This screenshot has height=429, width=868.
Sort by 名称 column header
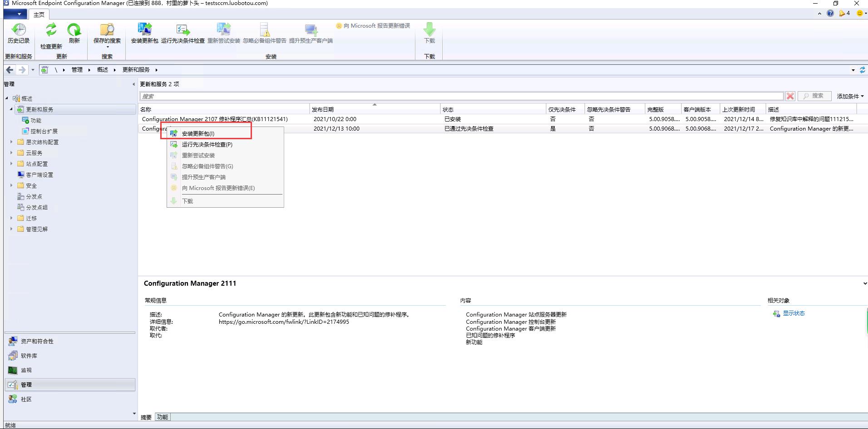click(x=224, y=109)
